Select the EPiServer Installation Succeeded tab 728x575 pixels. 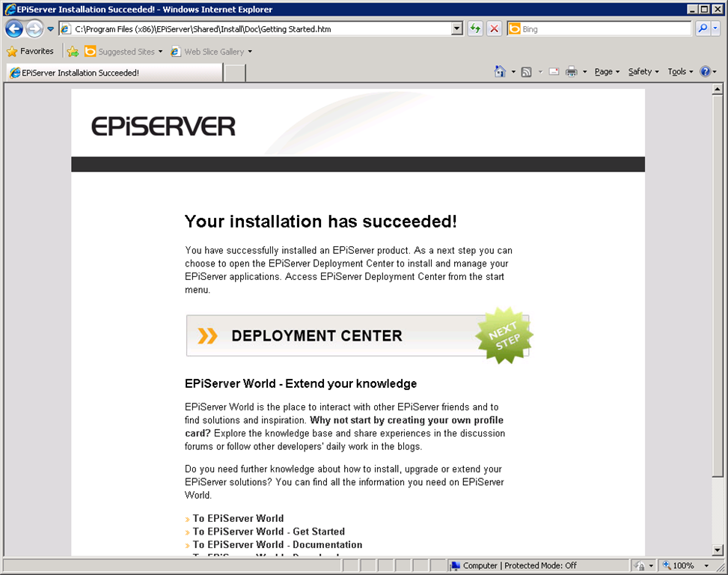(x=114, y=73)
